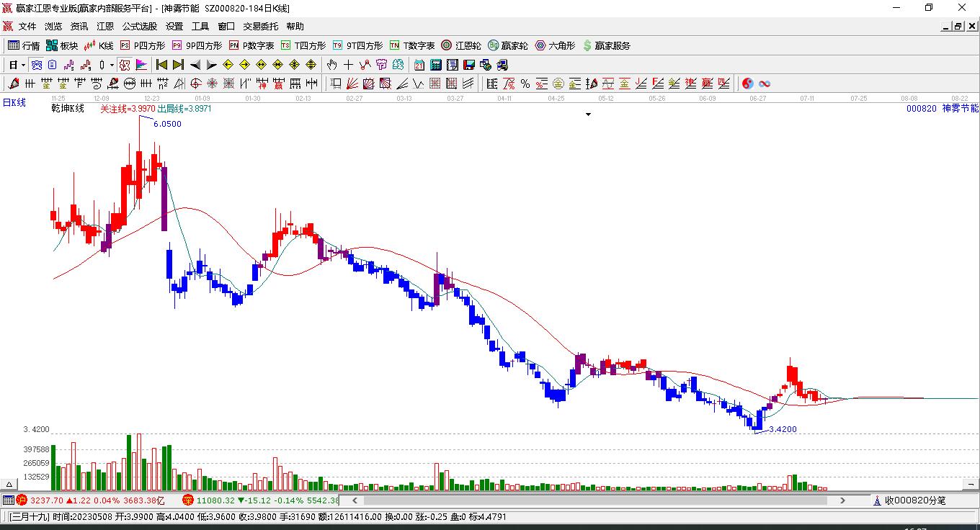980x530 pixels.
Task: Click the 日K线 period label
Action: [14, 102]
